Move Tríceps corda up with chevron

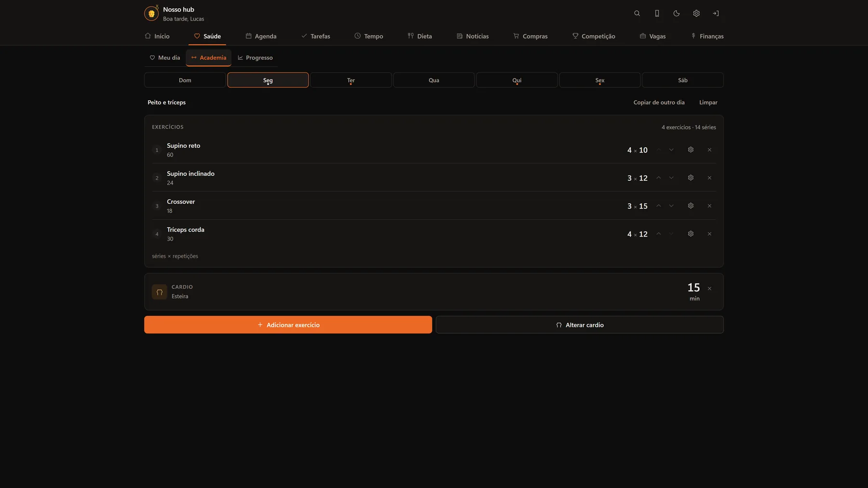[x=659, y=234]
